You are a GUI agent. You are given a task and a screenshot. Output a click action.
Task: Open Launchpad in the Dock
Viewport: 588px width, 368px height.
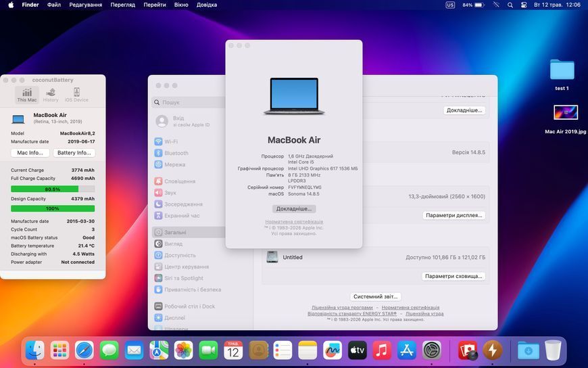tap(59, 350)
